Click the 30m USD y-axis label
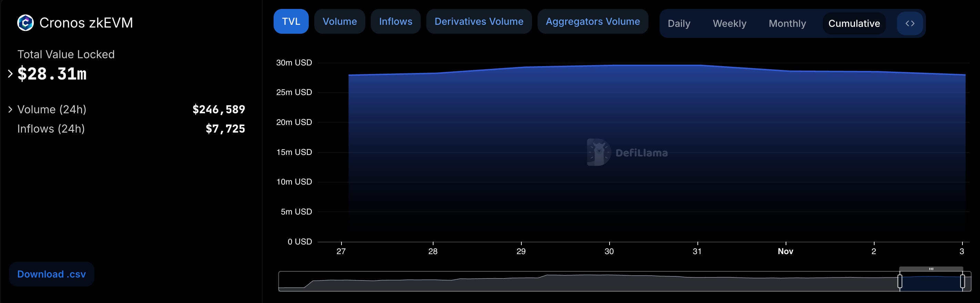The image size is (980, 303). [294, 63]
